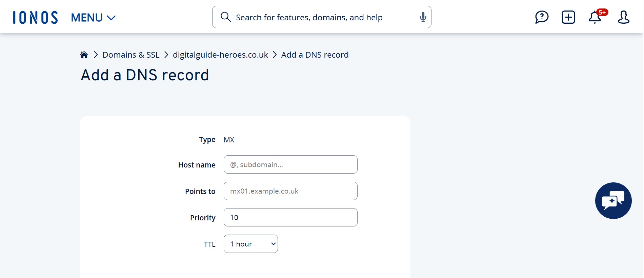
Task: Open the user account icon
Action: coord(623,17)
